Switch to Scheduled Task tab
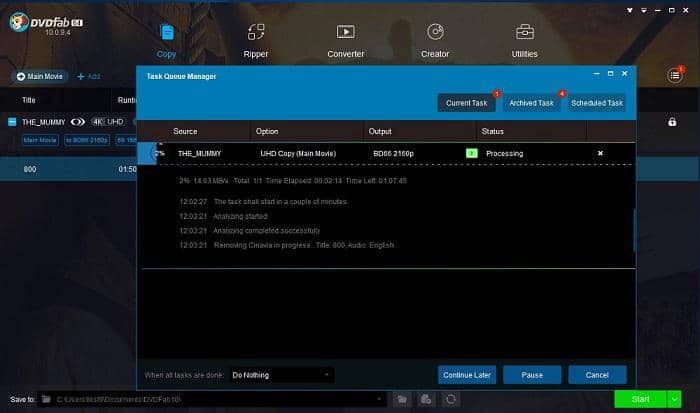 coord(597,103)
